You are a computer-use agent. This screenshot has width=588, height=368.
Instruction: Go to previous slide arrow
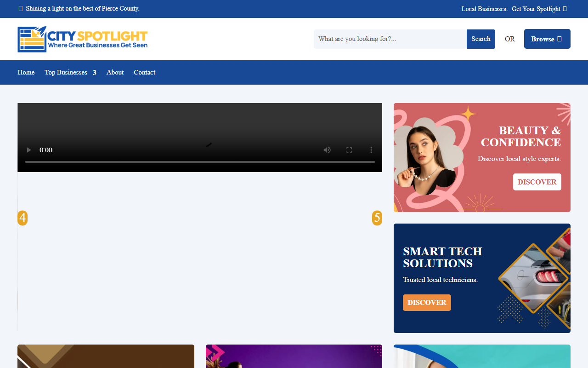pyautogui.click(x=23, y=218)
